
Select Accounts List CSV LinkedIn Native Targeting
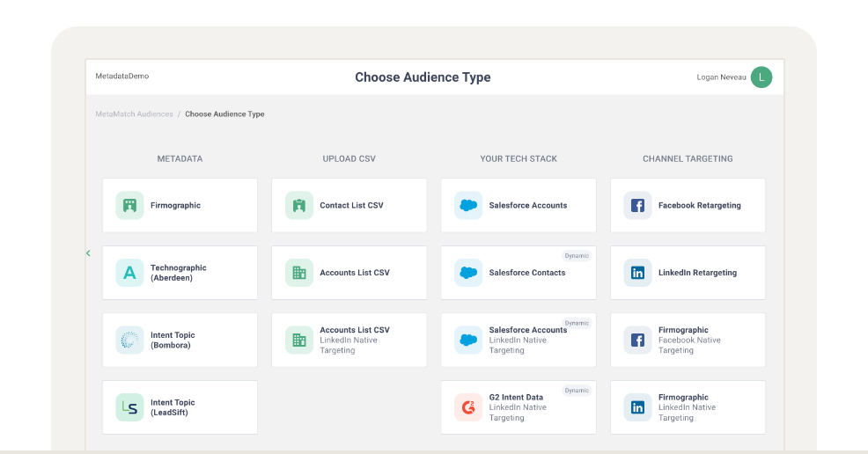pyautogui.click(x=349, y=340)
